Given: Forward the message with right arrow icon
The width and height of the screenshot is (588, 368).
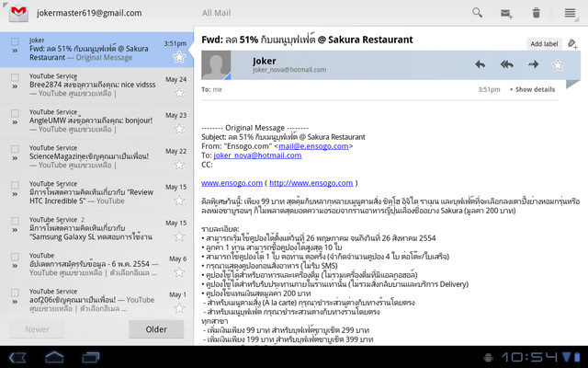Looking at the screenshot, I should pos(533,64).
